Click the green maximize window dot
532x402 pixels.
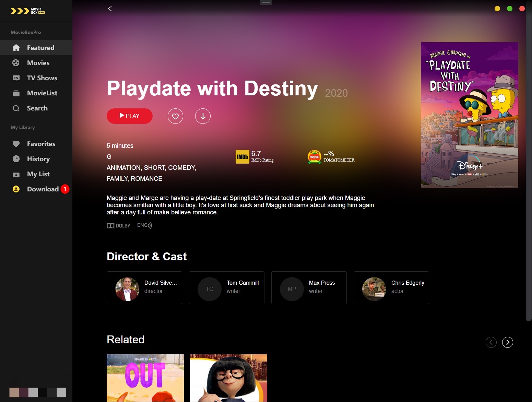pos(510,9)
